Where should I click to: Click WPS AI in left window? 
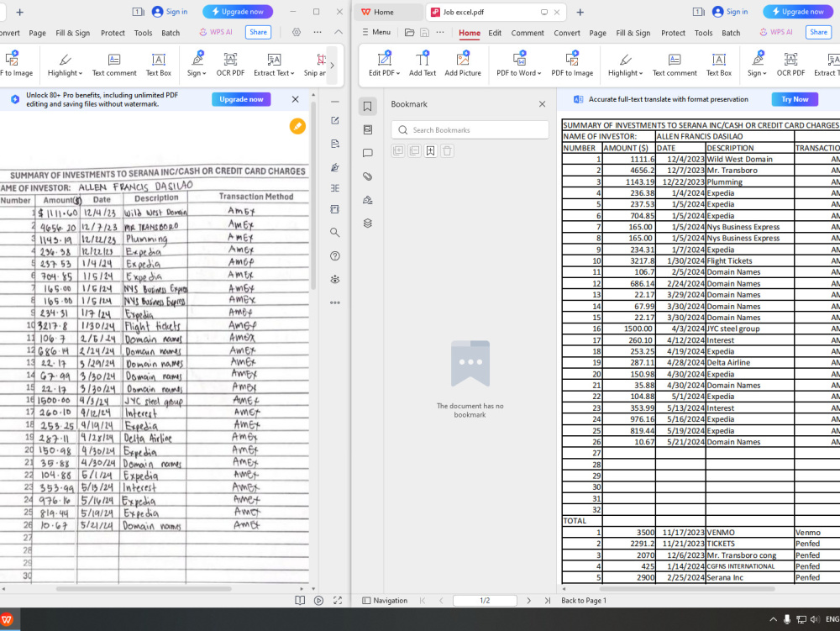pyautogui.click(x=216, y=32)
